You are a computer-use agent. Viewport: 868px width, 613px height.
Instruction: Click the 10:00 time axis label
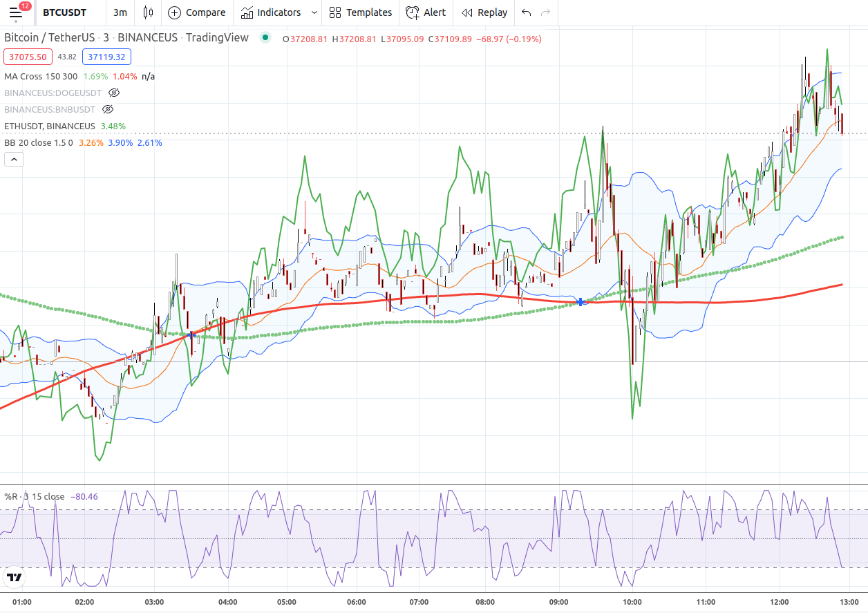pyautogui.click(x=632, y=602)
